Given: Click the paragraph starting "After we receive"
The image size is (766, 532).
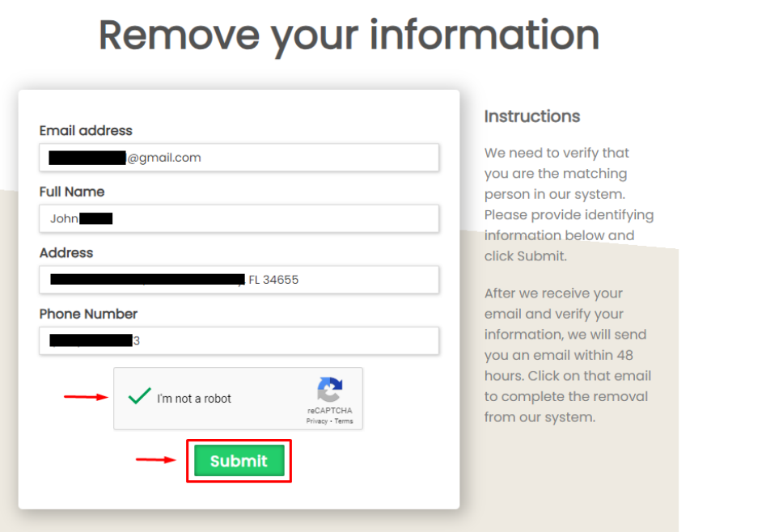Looking at the screenshot, I should (x=568, y=355).
